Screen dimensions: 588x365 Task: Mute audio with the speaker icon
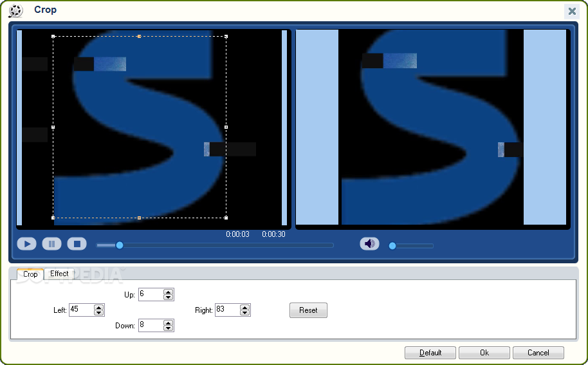(369, 244)
